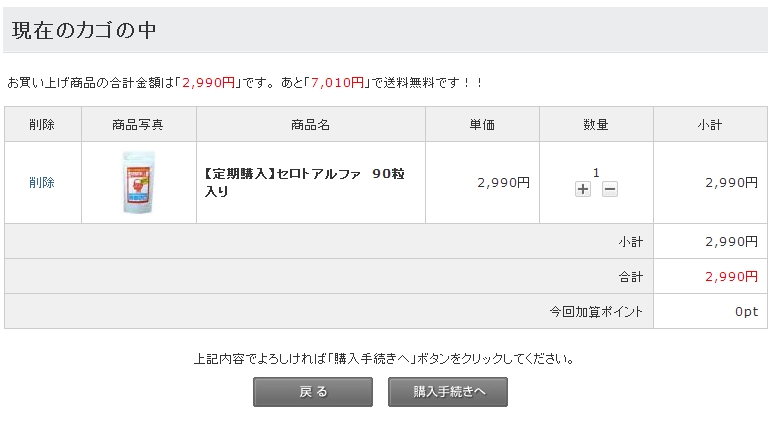Increase quantity with the plus icon
Screen dimensions: 778x424
coord(583,189)
